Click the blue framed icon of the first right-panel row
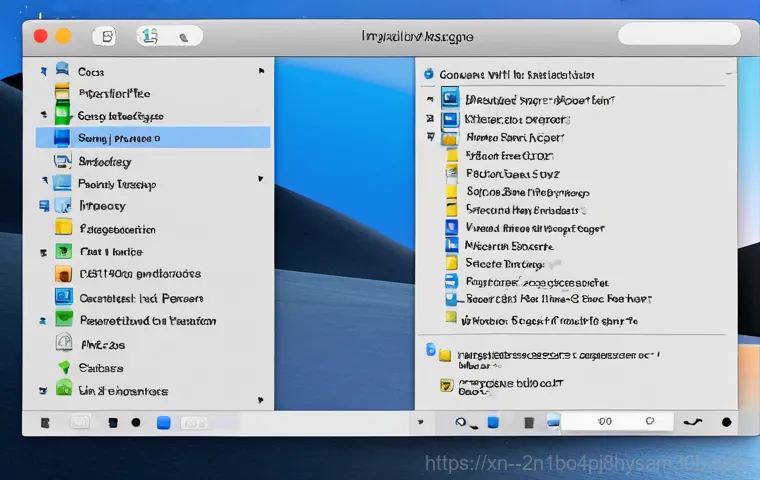The height and width of the screenshot is (480, 760). point(450,97)
